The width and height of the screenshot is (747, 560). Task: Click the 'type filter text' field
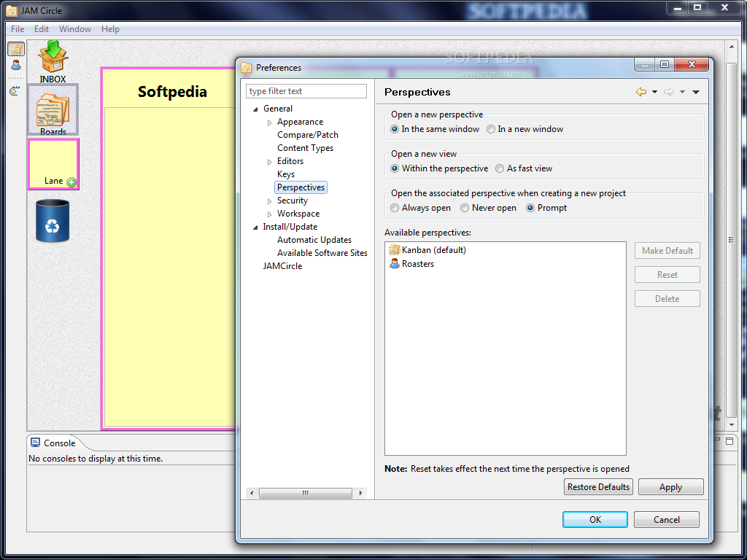tap(306, 91)
